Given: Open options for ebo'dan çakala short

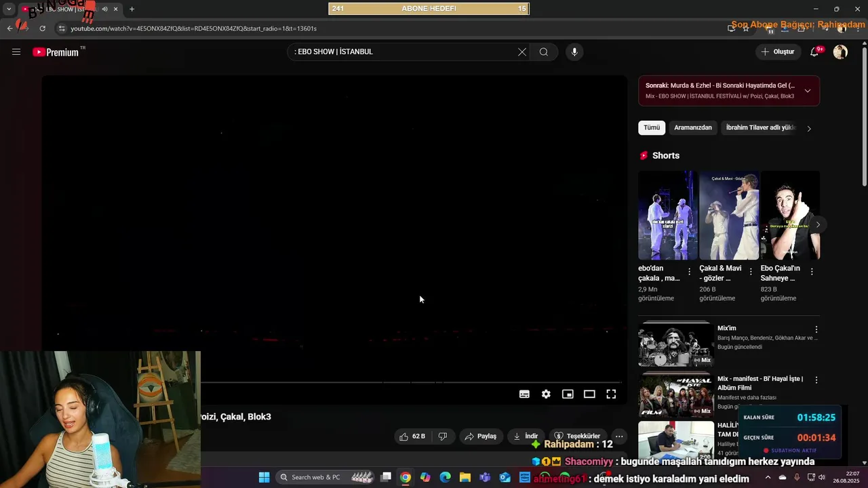Looking at the screenshot, I should tap(690, 272).
